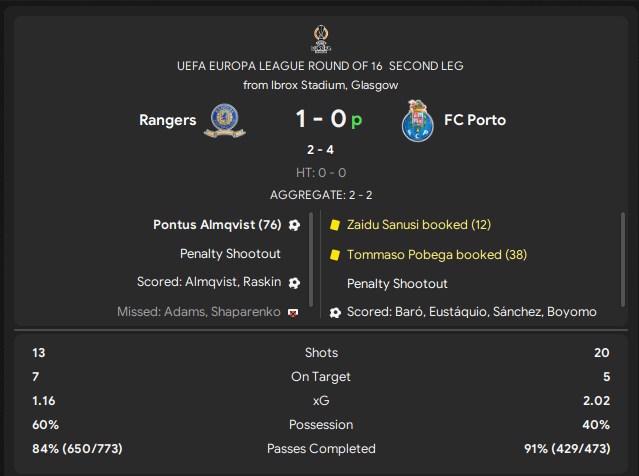
Task: Click the Aggregate 2 - 2 text
Action: 320,195
